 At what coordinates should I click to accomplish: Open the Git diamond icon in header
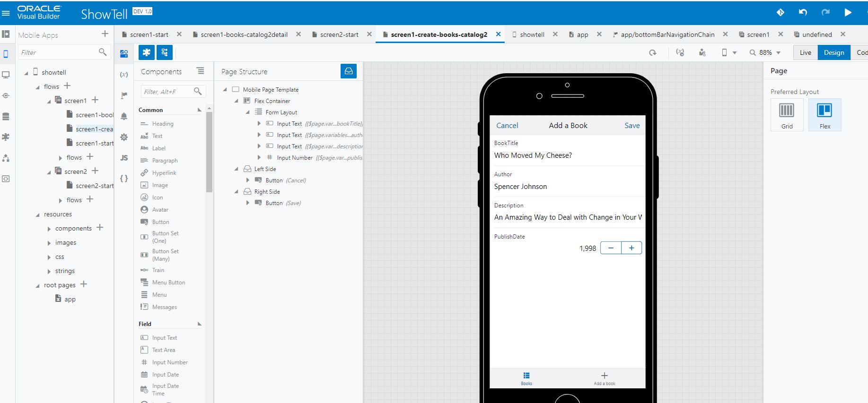point(780,12)
